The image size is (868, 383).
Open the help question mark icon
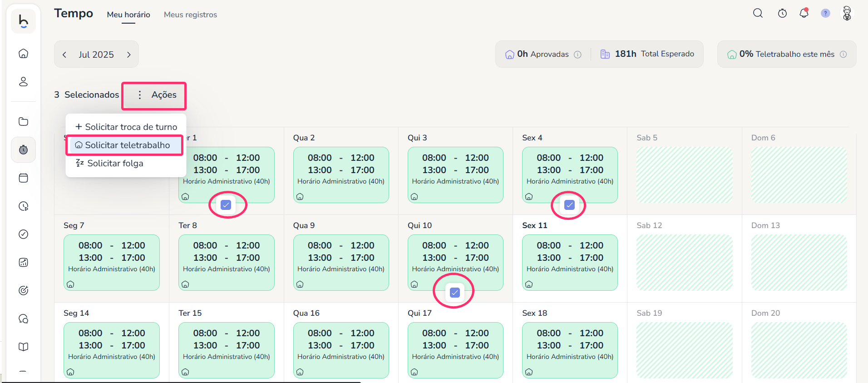(825, 14)
